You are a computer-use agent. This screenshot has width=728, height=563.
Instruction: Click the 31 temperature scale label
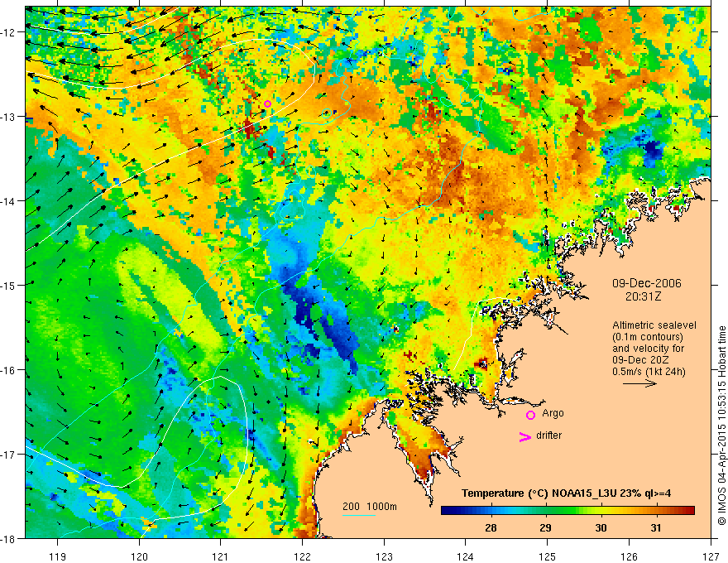click(655, 527)
